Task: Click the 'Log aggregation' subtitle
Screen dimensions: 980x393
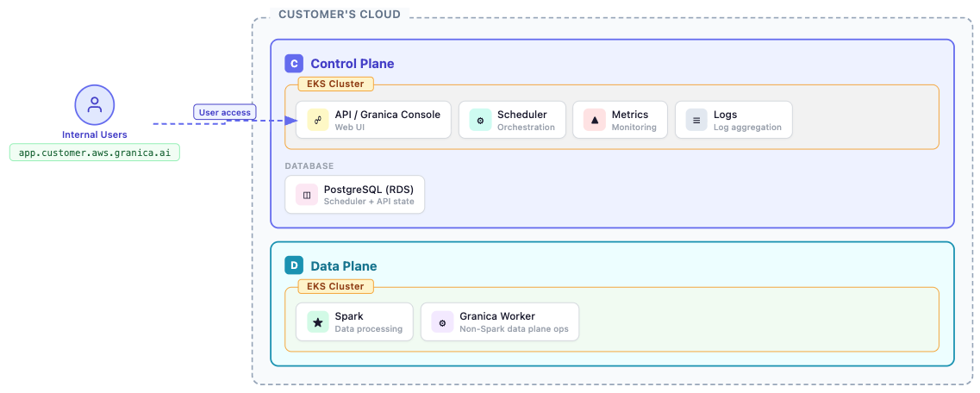Action: coord(747,128)
